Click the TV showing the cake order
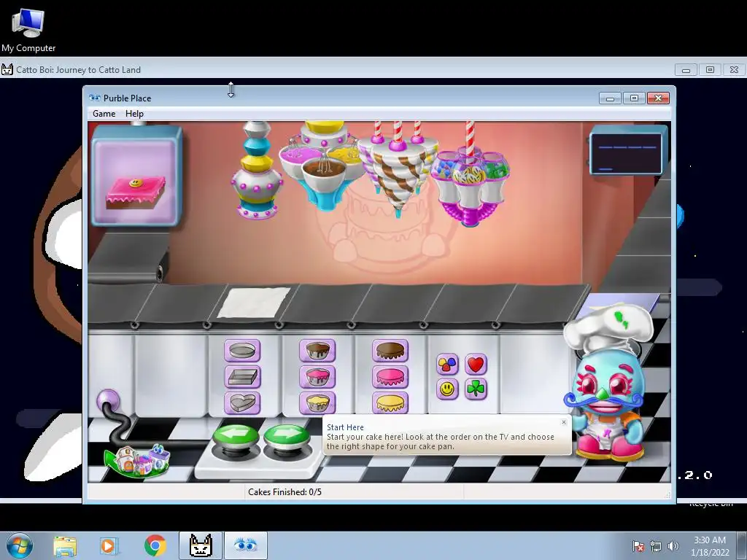Image resolution: width=747 pixels, height=560 pixels. pyautogui.click(x=136, y=176)
